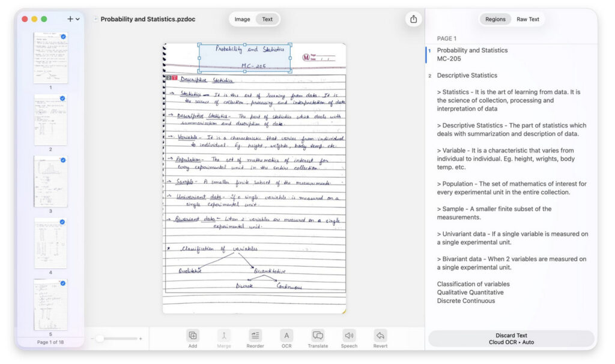The width and height of the screenshot is (615, 364).
Task: Start Speech read-aloud
Action: coord(349,336)
